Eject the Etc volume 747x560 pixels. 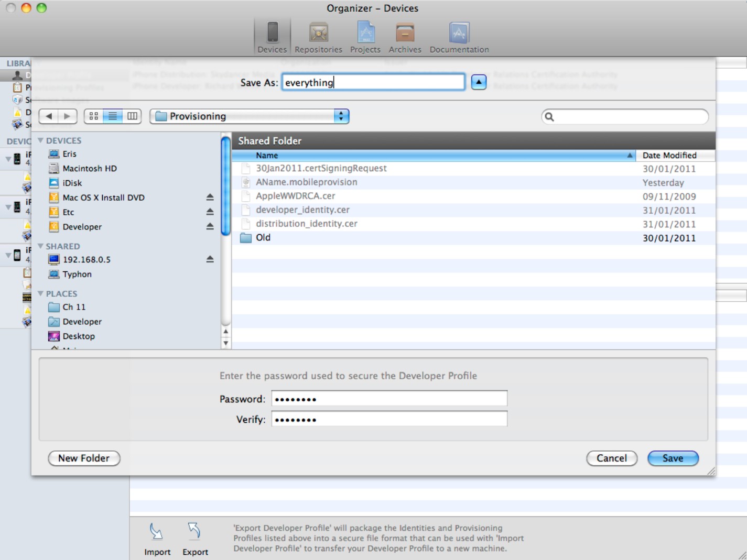210,212
